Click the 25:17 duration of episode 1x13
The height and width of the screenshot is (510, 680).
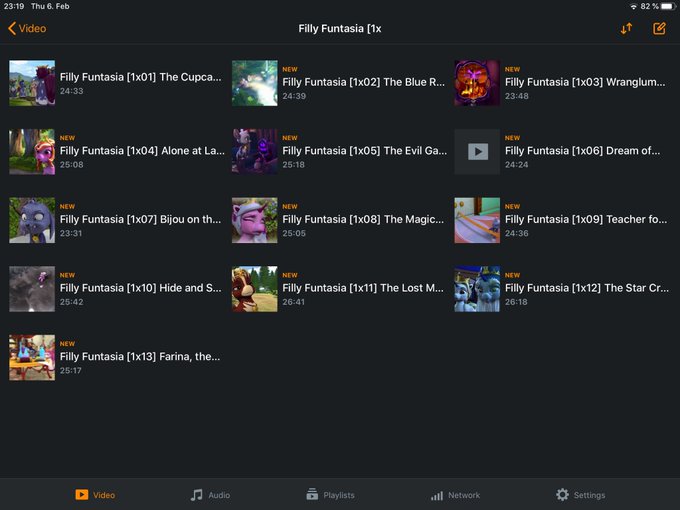click(71, 370)
